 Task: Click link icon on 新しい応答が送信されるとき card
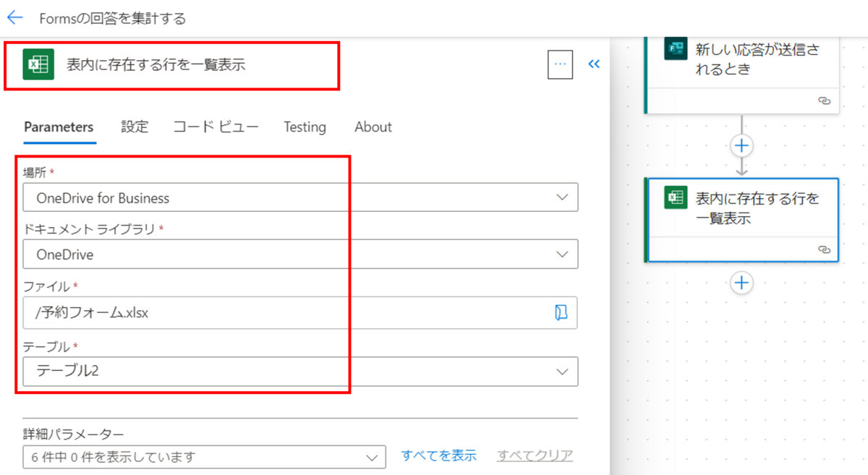[x=823, y=101]
